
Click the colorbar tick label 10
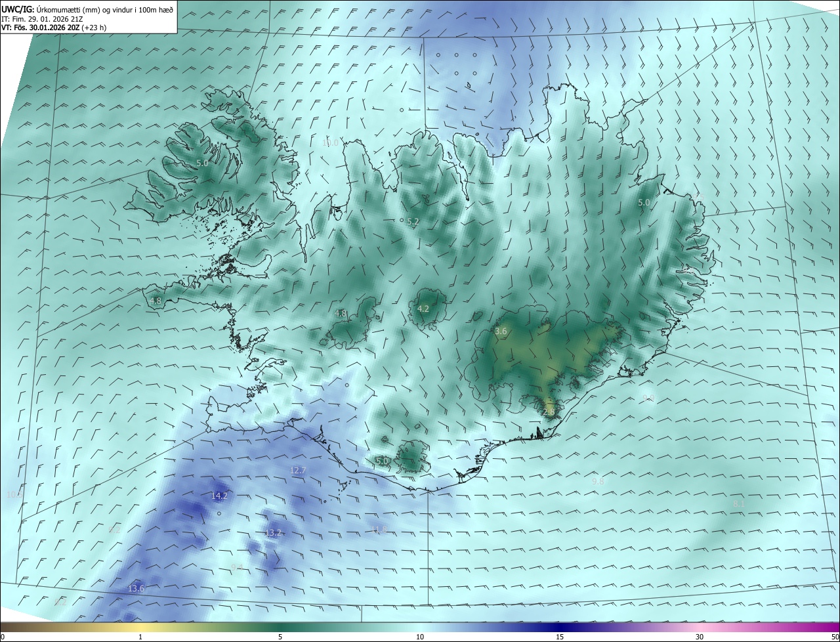[x=420, y=637]
